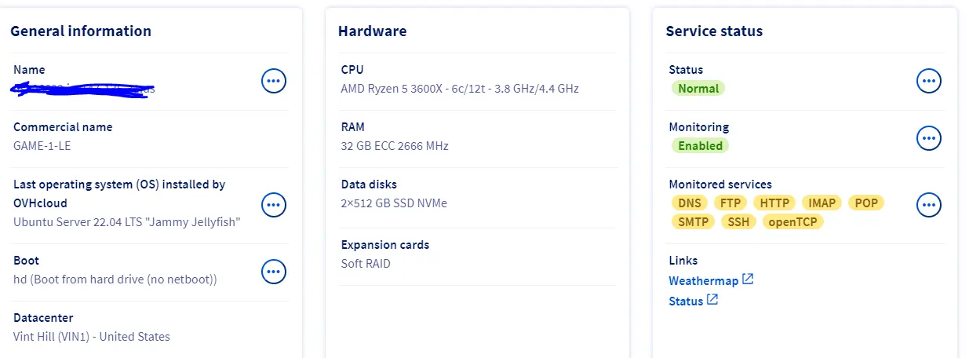Select the FTP monitored service tag
Viewport: 980px width, 358px height.
click(730, 203)
